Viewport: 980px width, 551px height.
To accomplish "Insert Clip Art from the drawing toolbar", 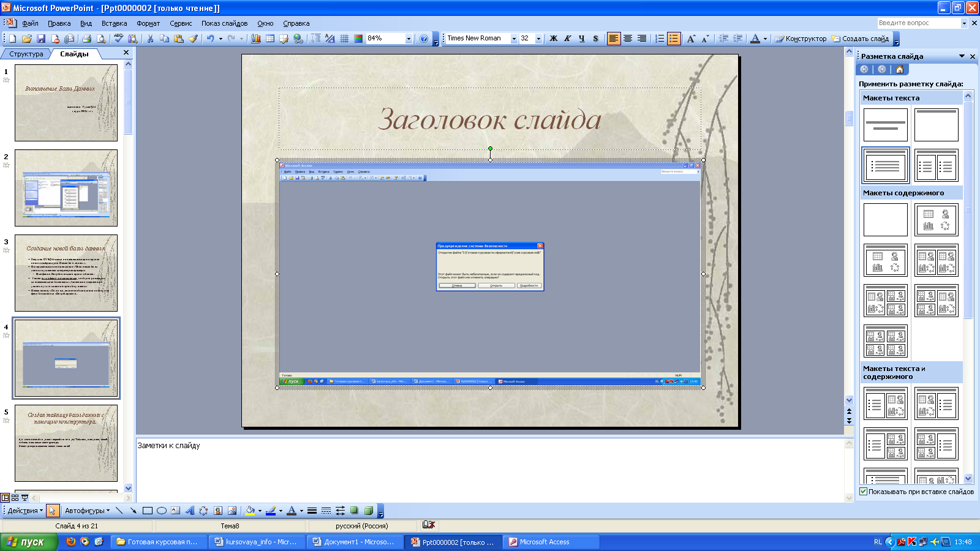I will 218,511.
